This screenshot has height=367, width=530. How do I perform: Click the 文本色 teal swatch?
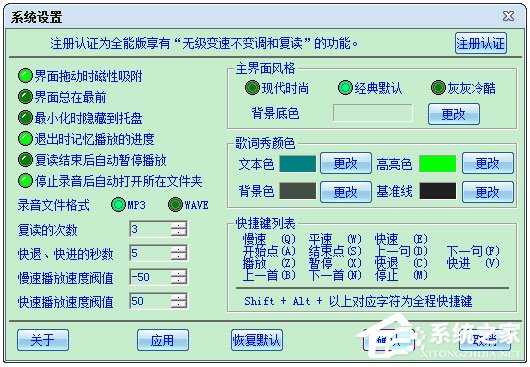click(x=297, y=164)
